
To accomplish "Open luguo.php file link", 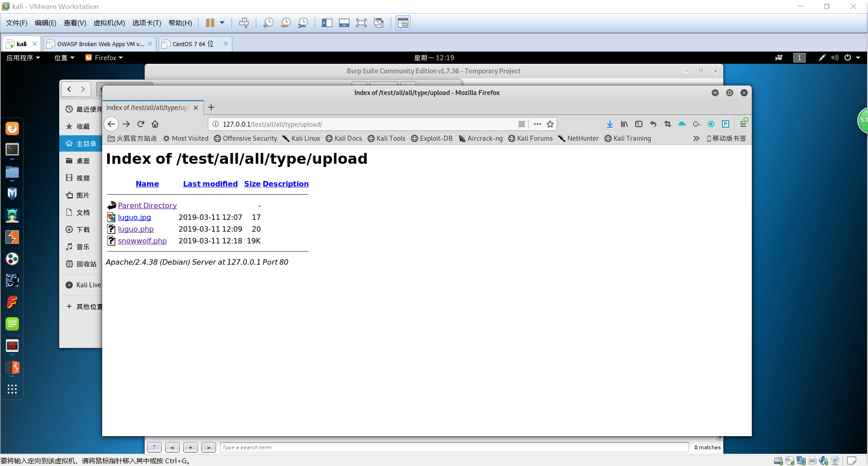I will coord(136,229).
